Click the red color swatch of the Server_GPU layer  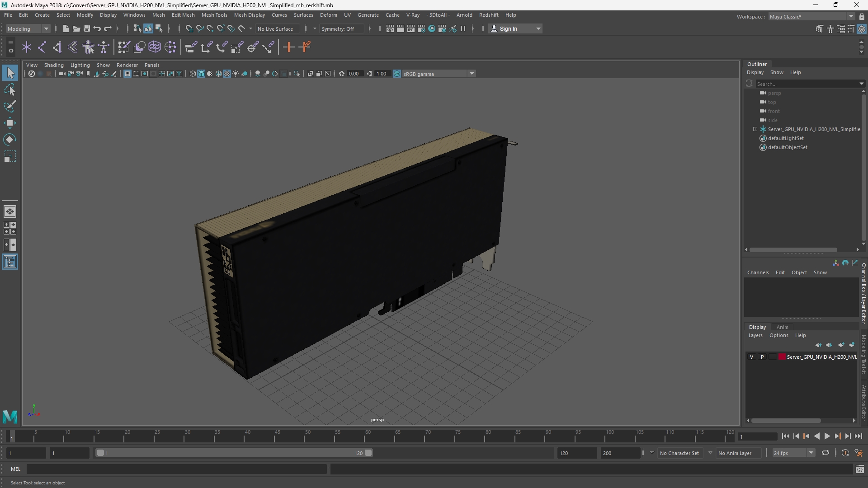point(782,357)
